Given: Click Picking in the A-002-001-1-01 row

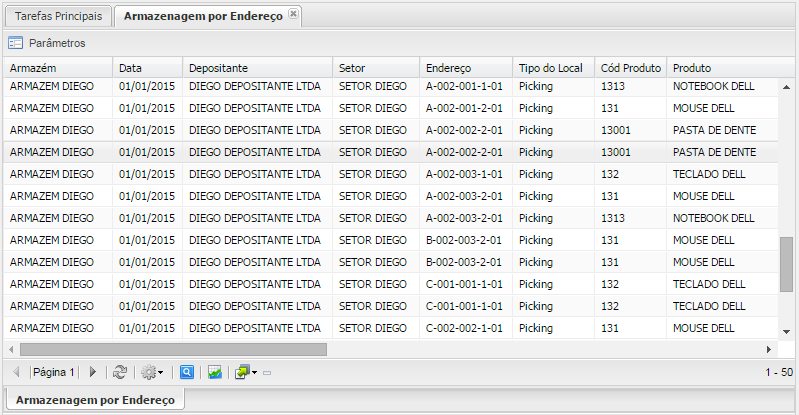Looking at the screenshot, I should click(536, 86).
